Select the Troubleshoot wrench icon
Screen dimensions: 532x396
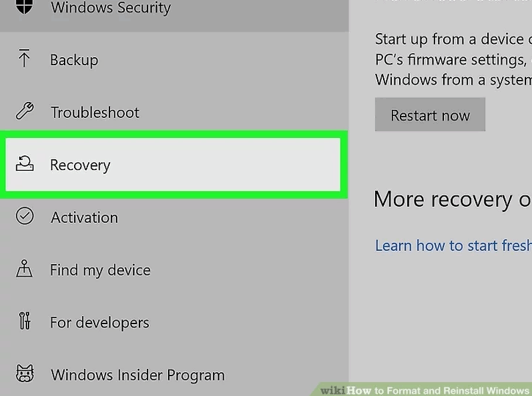(25, 111)
